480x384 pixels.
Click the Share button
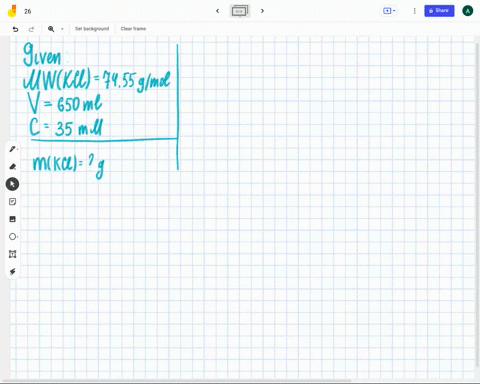coord(439,11)
